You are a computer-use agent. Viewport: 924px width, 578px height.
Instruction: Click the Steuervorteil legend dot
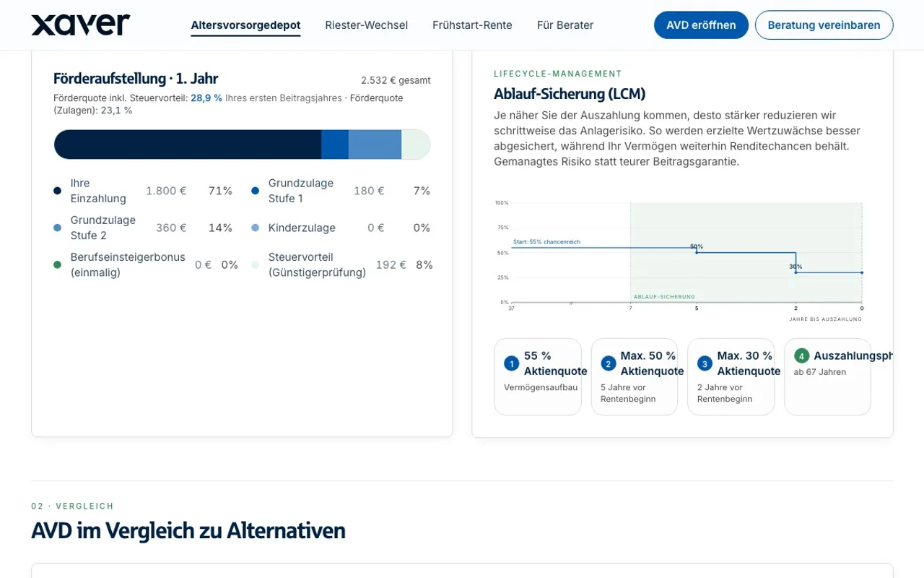point(255,264)
